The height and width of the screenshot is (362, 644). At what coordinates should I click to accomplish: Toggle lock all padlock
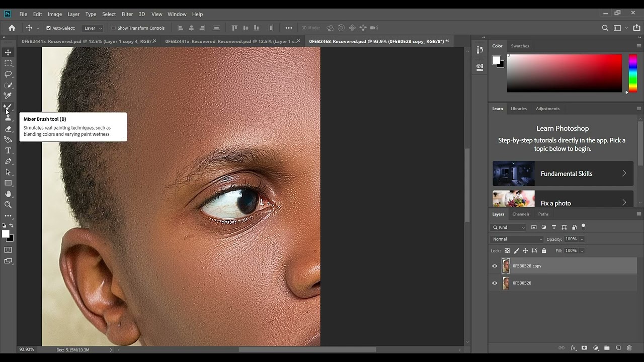point(544,250)
